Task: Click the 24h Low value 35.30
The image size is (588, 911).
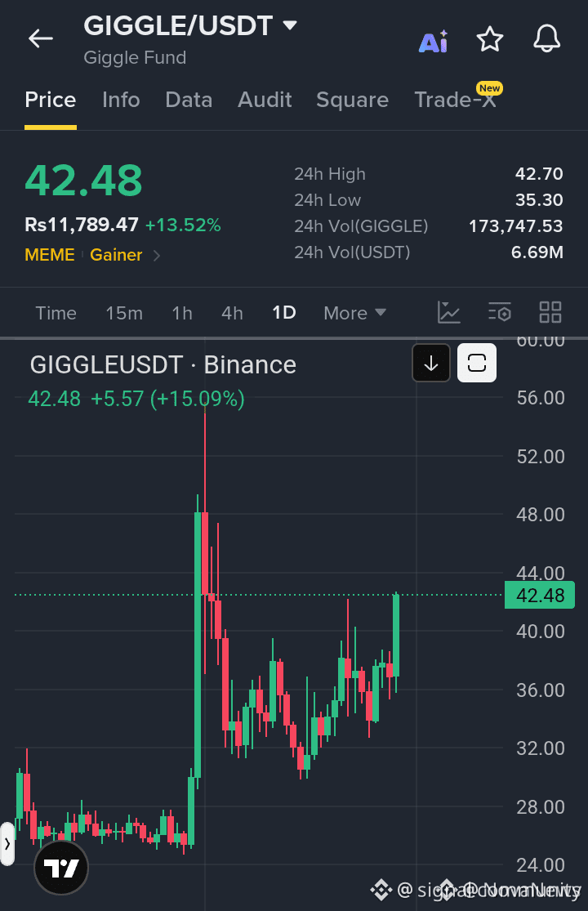Action: click(539, 200)
